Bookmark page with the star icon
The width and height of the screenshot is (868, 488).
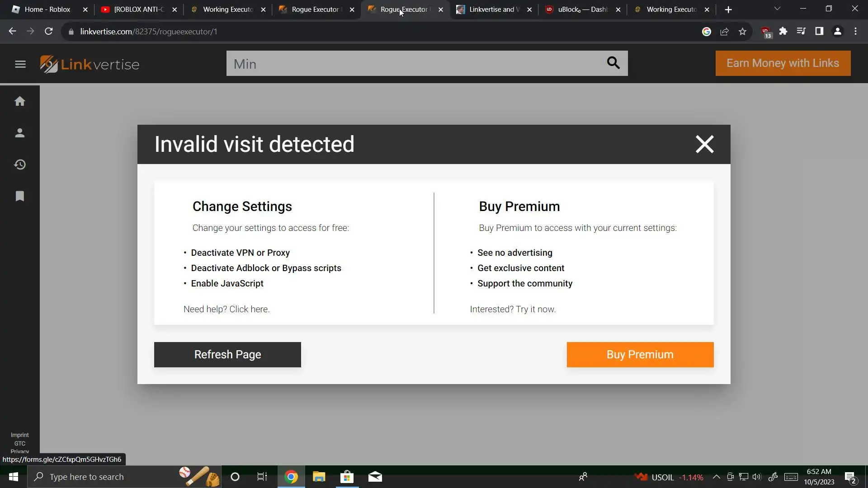click(x=742, y=32)
